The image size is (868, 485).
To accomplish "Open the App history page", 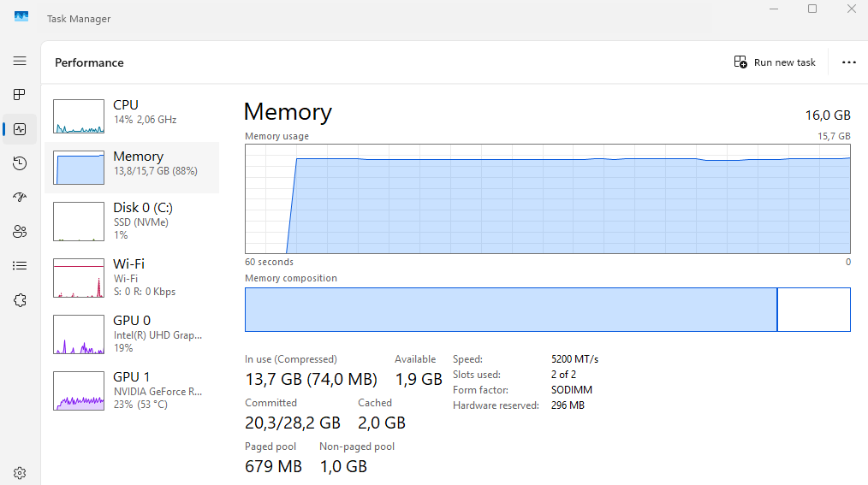I will (20, 163).
